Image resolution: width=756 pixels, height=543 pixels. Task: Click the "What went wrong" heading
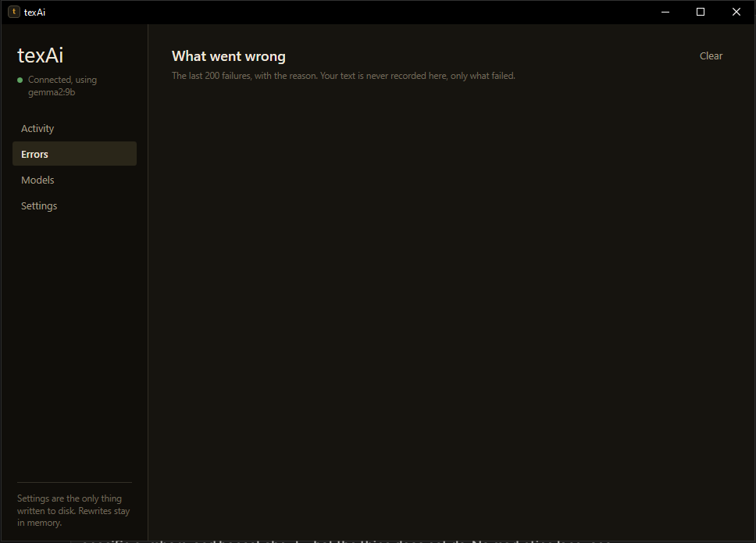(x=229, y=56)
